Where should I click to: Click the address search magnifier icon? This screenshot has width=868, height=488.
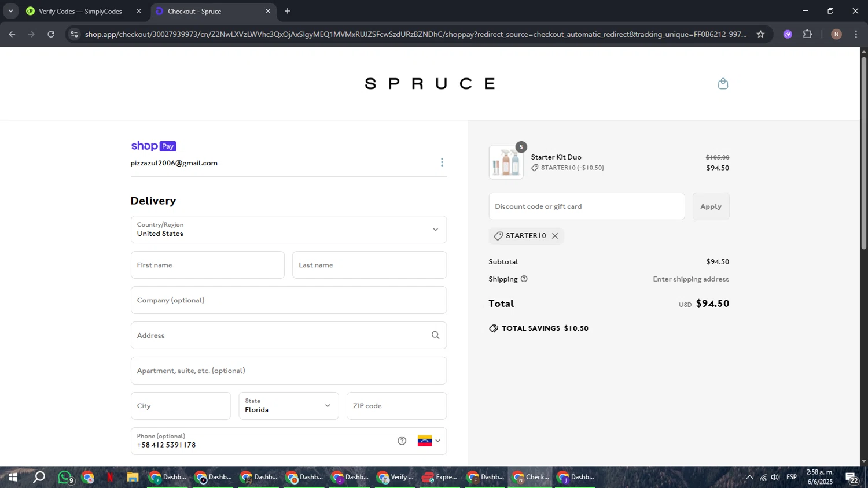435,335
